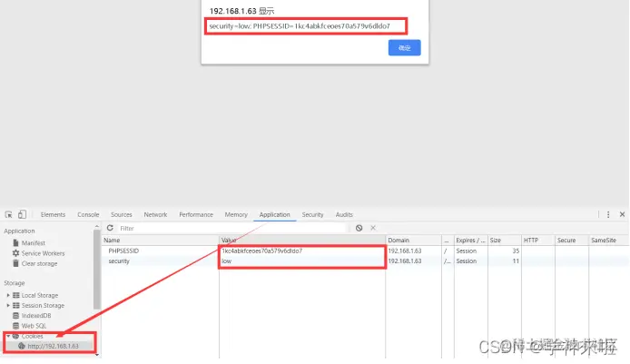
Task: Open the DevTools three-dot menu
Action: point(608,214)
